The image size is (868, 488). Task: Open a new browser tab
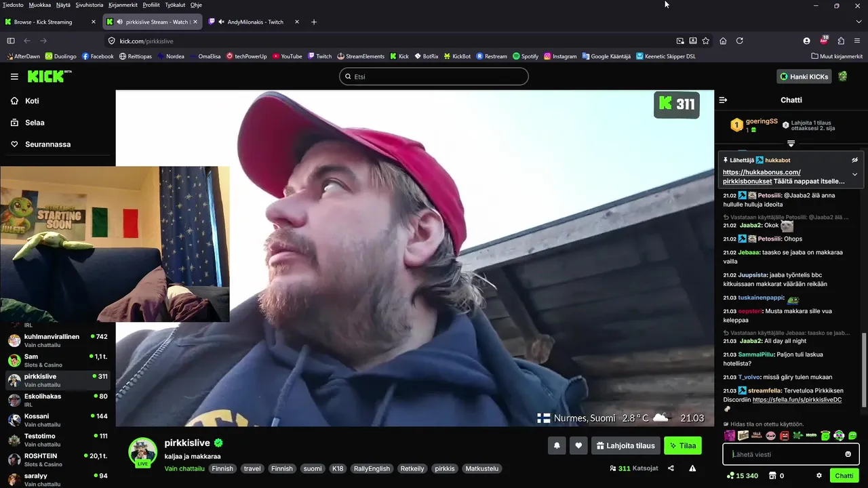[314, 22]
